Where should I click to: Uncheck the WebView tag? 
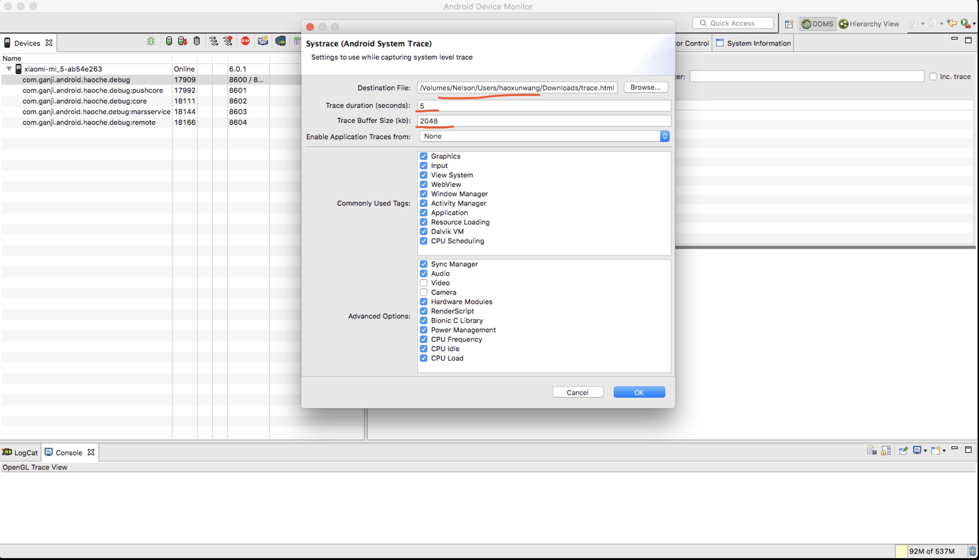pyautogui.click(x=424, y=184)
